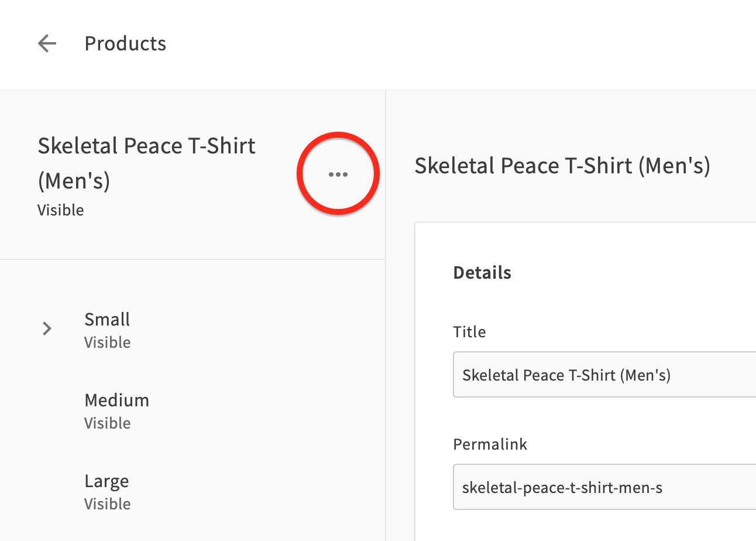Click the right panel product heading
This screenshot has height=541, width=756.
pyautogui.click(x=562, y=166)
